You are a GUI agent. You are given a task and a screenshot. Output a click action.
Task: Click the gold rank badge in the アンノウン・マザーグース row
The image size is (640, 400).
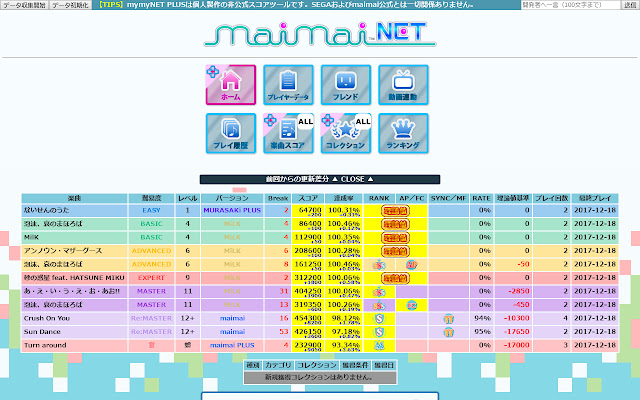pos(395,251)
